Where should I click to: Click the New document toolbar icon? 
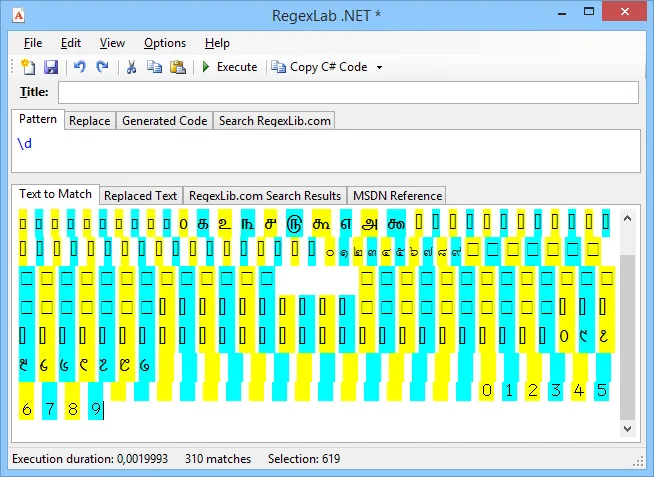[x=28, y=67]
